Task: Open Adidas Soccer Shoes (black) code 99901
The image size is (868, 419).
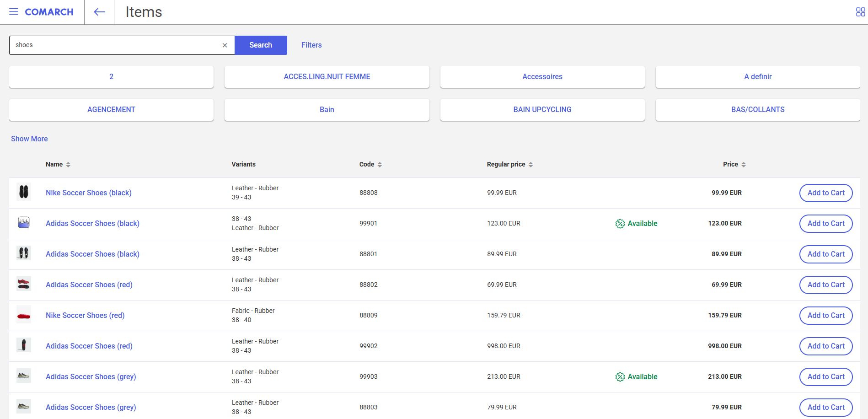Action: (x=92, y=223)
